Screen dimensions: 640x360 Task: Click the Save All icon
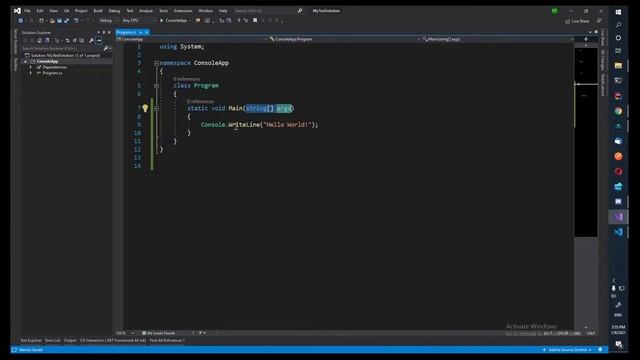point(67,20)
